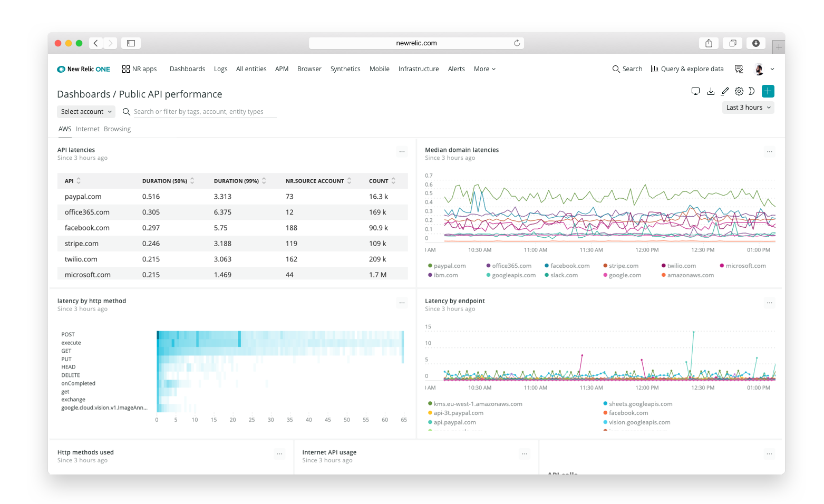The height and width of the screenshot is (504, 824).
Task: Edit the dashboard with the pencil icon
Action: coord(724,91)
